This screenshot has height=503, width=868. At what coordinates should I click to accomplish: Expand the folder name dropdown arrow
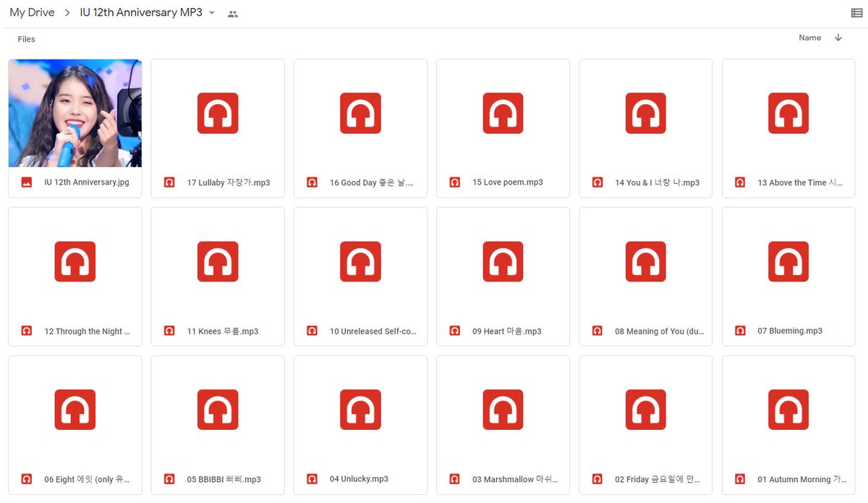212,13
